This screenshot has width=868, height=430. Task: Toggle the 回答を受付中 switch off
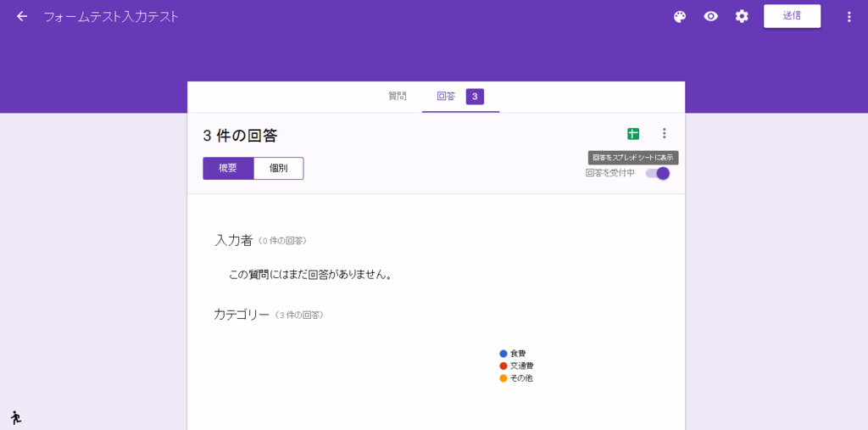point(658,173)
